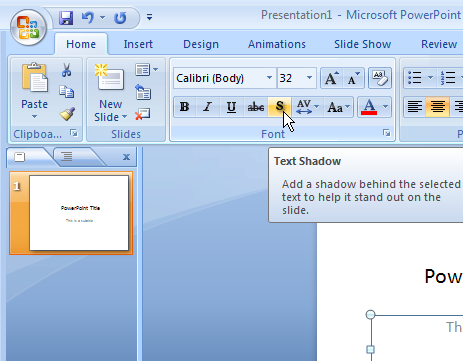Click the top-left round handle of the subtitle box
The height and width of the screenshot is (361, 463).
(370, 314)
